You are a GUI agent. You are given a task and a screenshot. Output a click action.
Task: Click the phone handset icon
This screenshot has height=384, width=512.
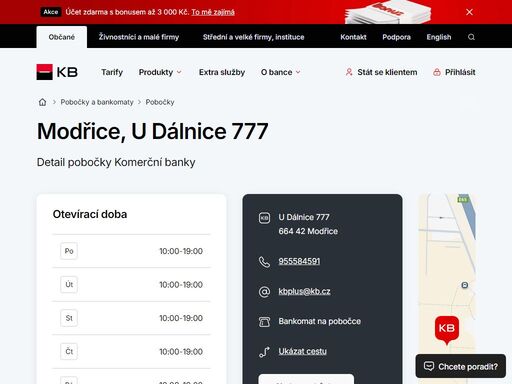click(264, 262)
